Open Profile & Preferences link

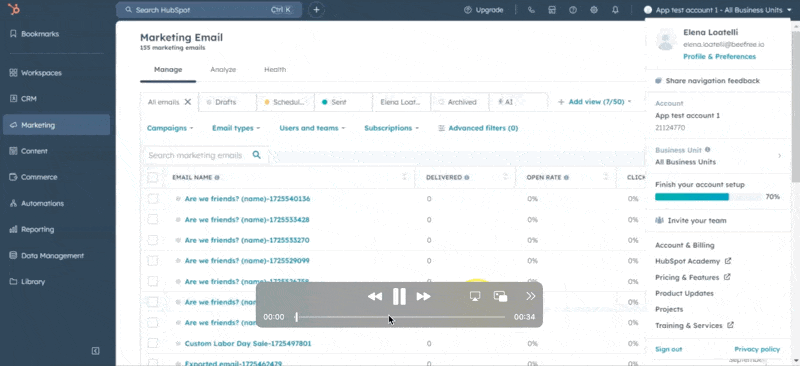tap(719, 57)
